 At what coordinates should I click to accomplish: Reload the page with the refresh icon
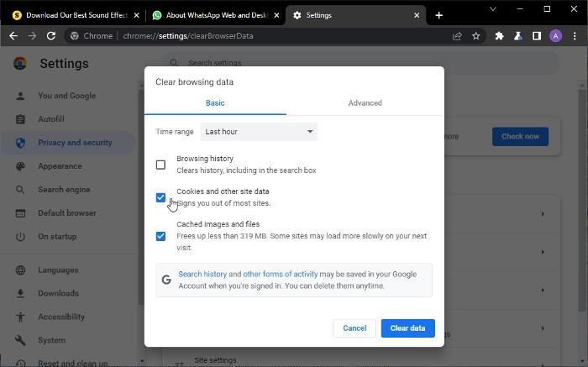[51, 36]
